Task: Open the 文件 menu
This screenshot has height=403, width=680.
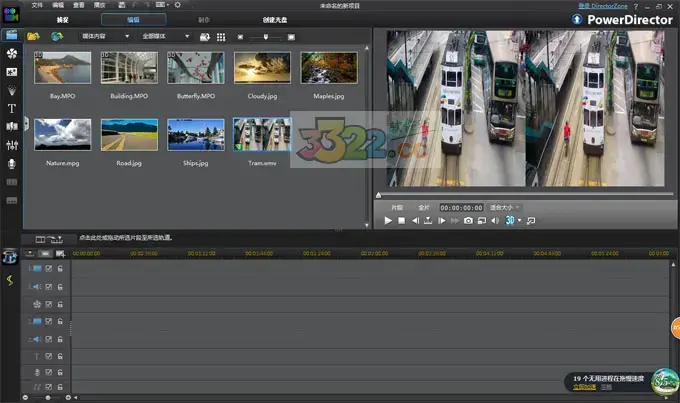Action: (36, 5)
